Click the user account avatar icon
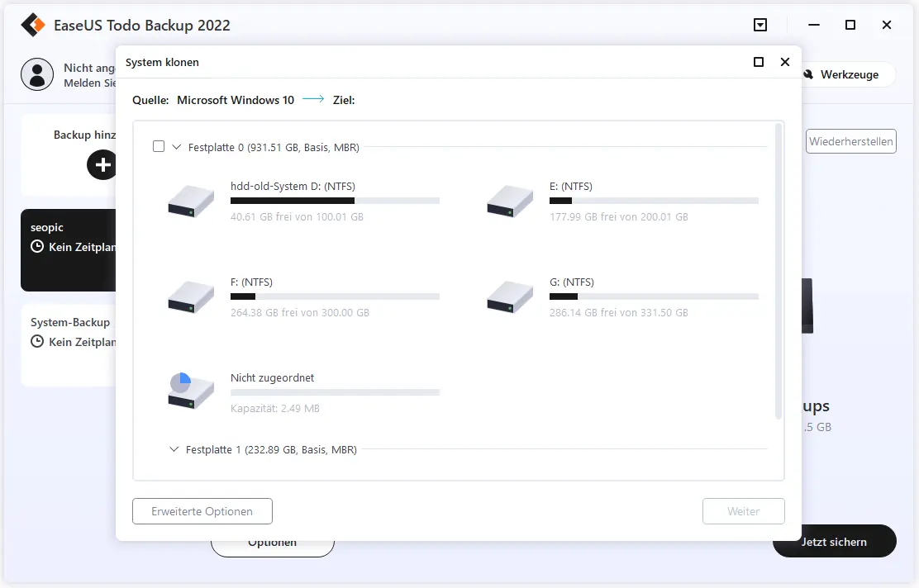 (37, 74)
